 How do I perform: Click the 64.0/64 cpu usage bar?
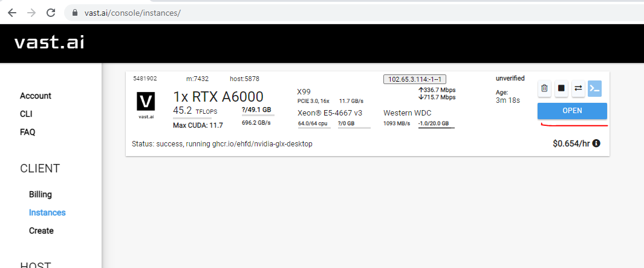click(x=314, y=124)
